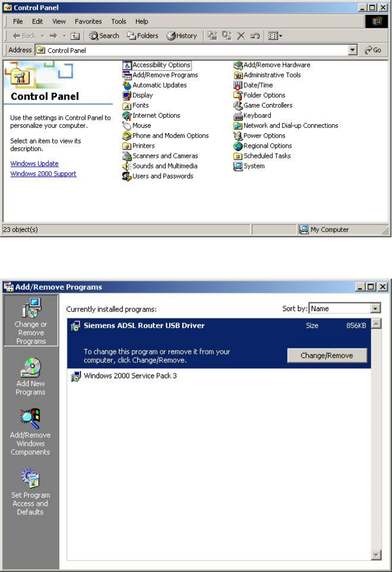Click the Forward arrow toolbar button
The width and height of the screenshot is (392, 572).
tap(53, 36)
